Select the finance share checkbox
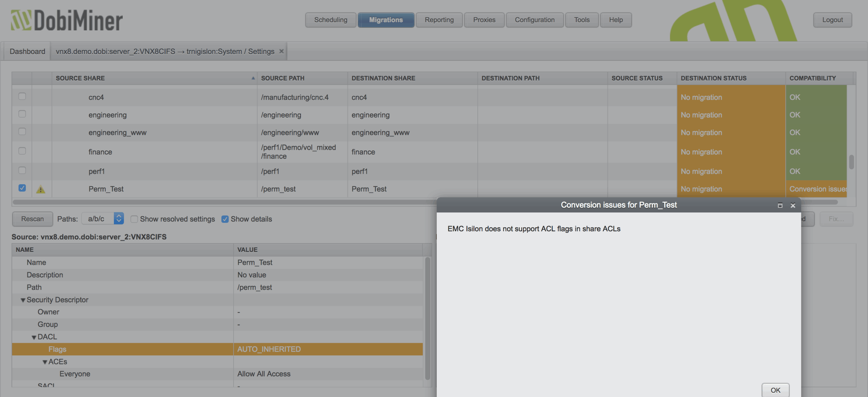The width and height of the screenshot is (868, 397). 22,151
